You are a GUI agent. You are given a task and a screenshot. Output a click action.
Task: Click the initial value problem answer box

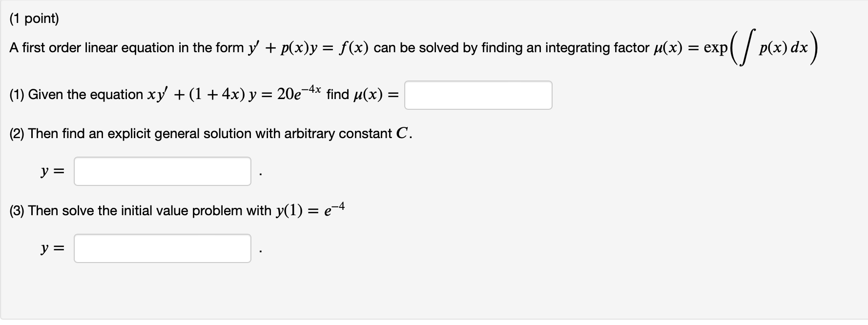pos(162,248)
